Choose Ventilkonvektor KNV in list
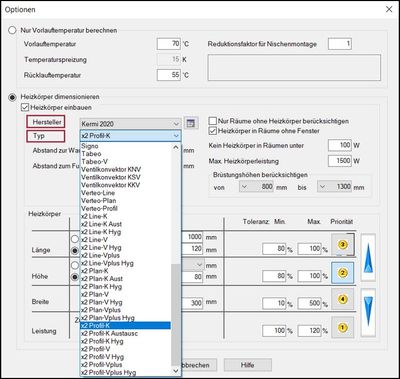Image resolution: width=400 pixels, height=379 pixels. (125, 169)
